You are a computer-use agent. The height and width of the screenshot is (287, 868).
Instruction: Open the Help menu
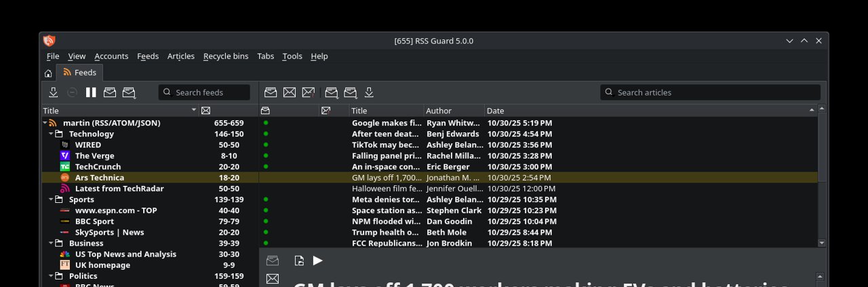319,56
